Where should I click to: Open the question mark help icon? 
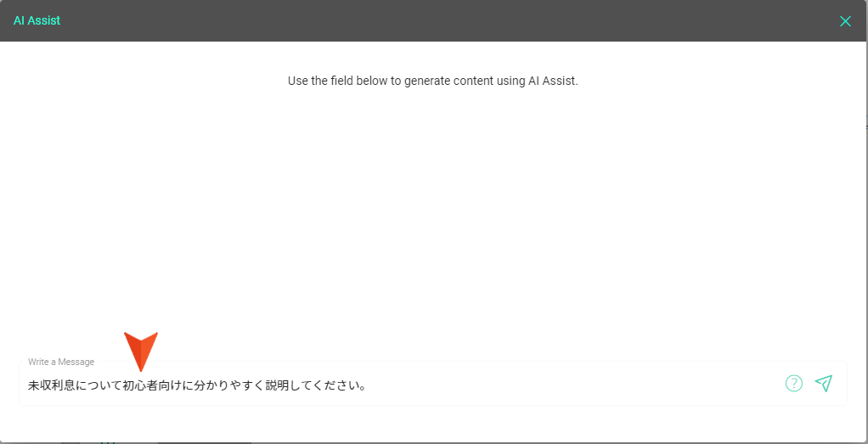tap(794, 383)
